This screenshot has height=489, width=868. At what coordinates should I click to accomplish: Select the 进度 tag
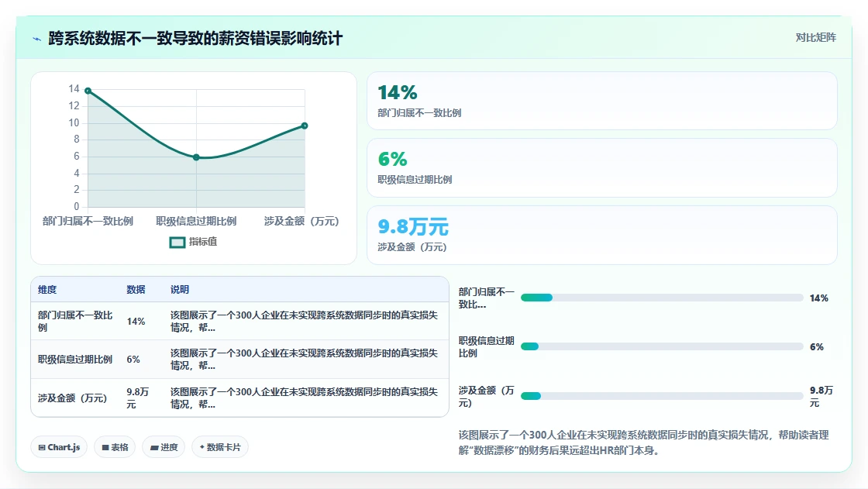[x=164, y=447]
